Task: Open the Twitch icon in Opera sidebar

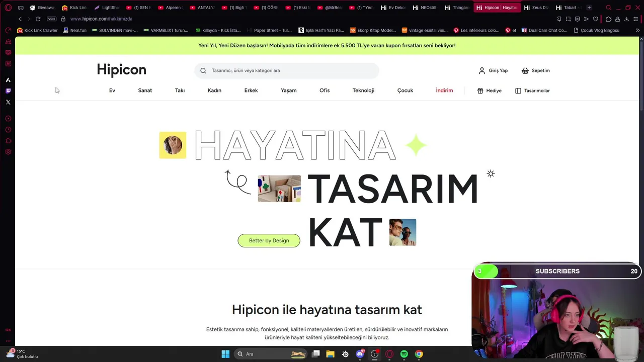Action: [x=8, y=91]
